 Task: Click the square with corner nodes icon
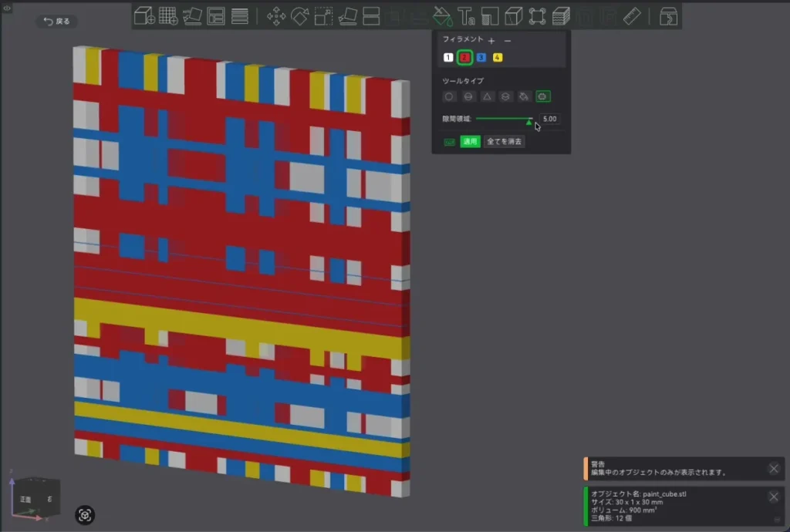tap(537, 16)
